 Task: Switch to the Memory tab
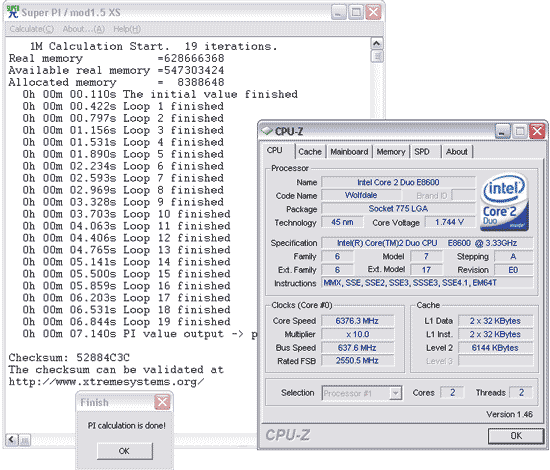pos(391,152)
